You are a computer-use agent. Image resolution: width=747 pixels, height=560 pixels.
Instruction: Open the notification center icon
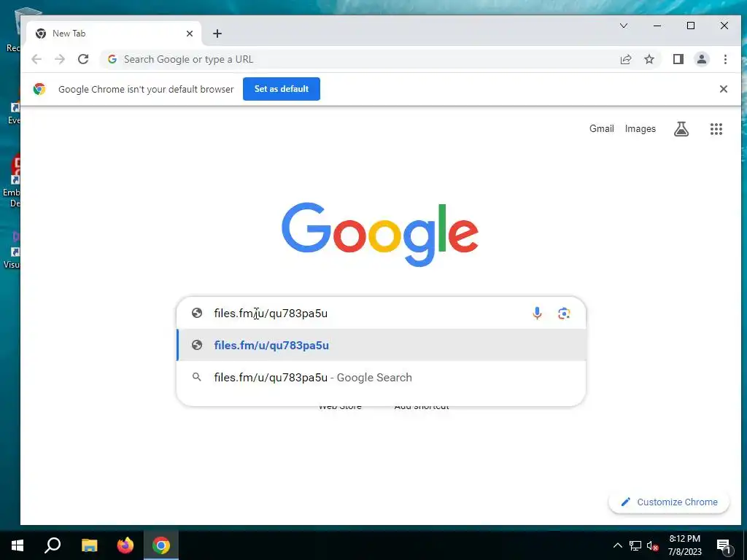(724, 545)
